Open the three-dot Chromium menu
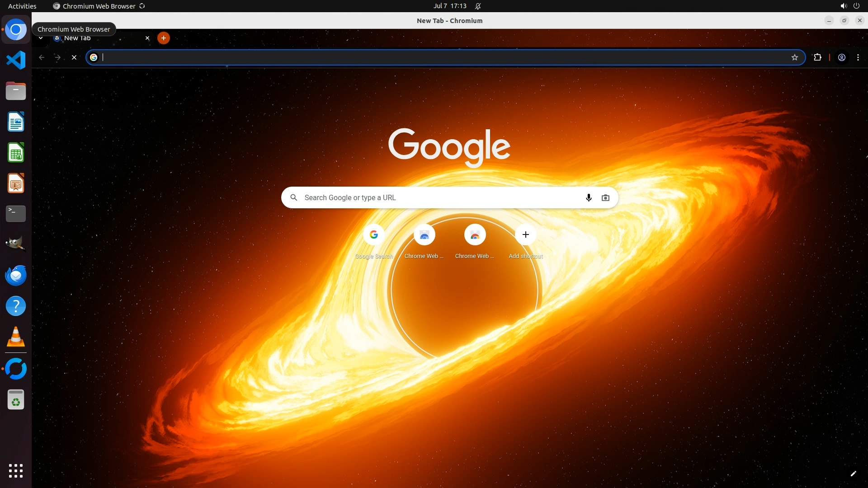The height and width of the screenshot is (488, 868). 858,57
